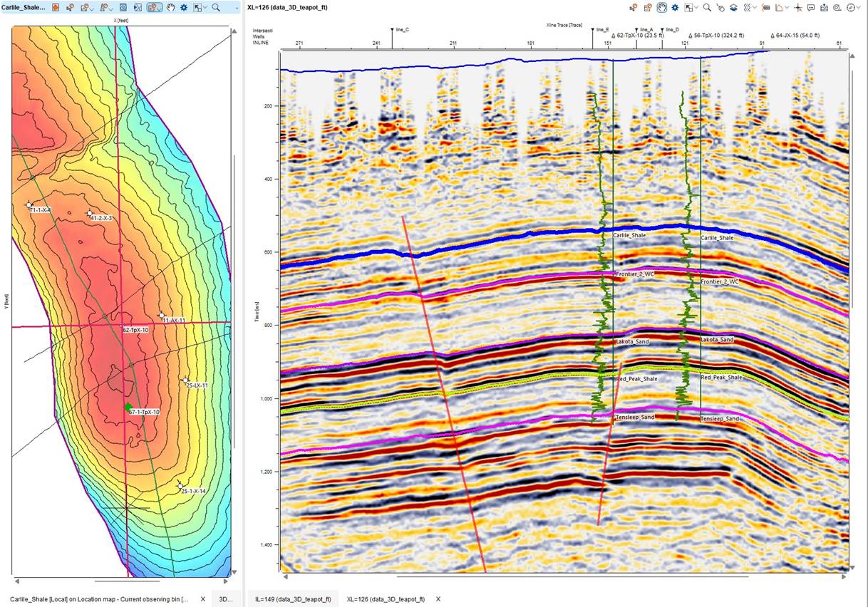
Task: Expand the compass orientation dropdown
Action: point(859,8)
